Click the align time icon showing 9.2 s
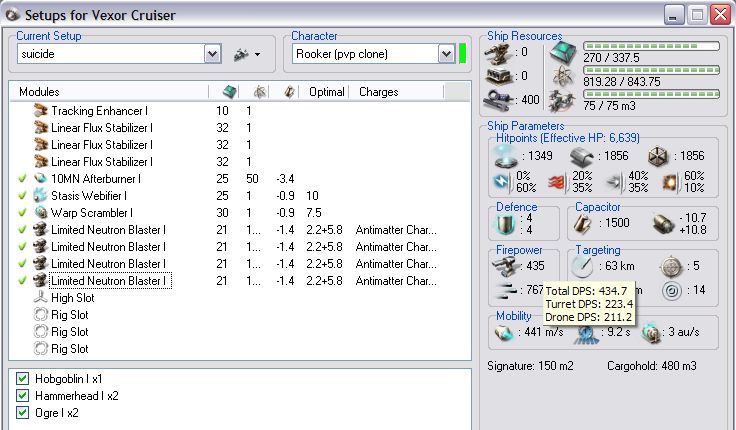Screen dimensions: 736x430 pyautogui.click(x=586, y=333)
